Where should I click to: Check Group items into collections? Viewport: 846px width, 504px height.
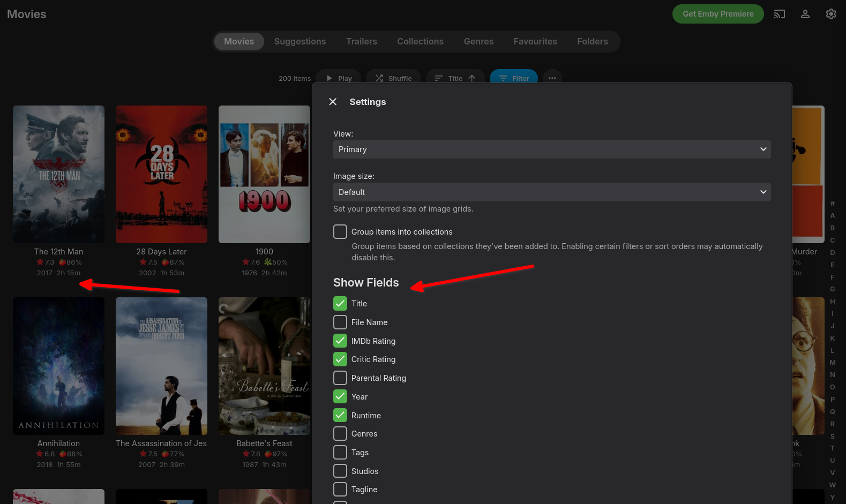340,231
